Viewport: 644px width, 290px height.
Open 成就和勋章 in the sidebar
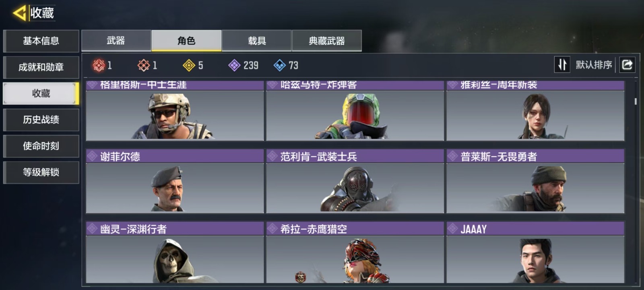[x=41, y=67]
